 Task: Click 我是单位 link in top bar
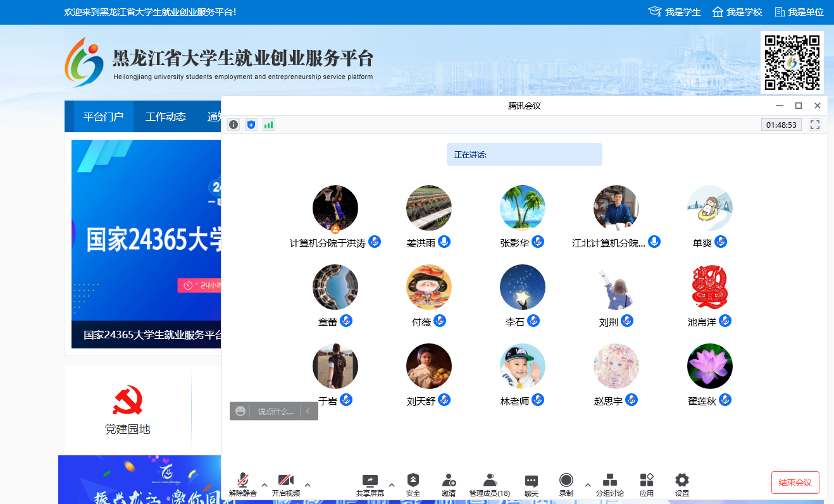coord(799,12)
